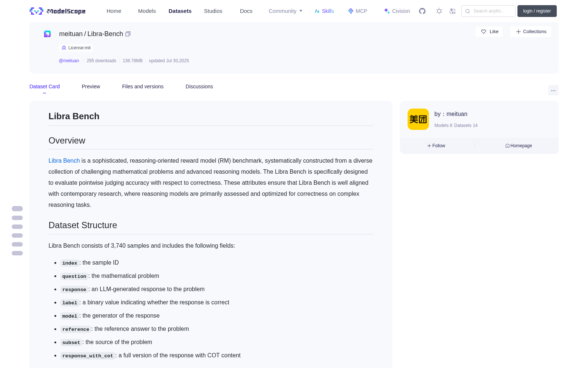Screen dimensions: 588x368
Task: Go to the Home page
Action: 114,11
